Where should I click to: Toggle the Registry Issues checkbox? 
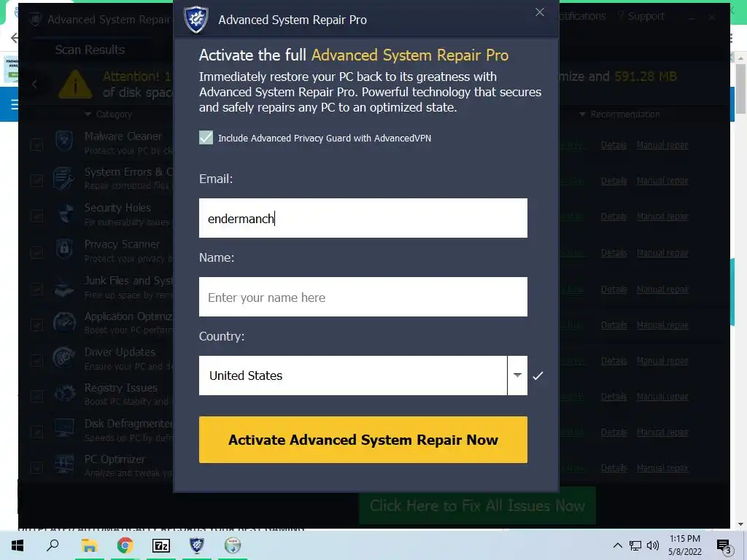pos(36,396)
